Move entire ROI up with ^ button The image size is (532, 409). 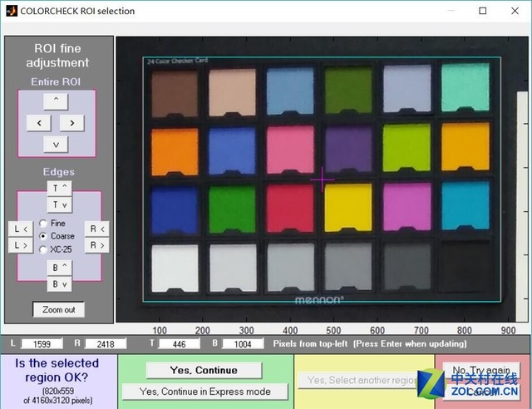56,101
